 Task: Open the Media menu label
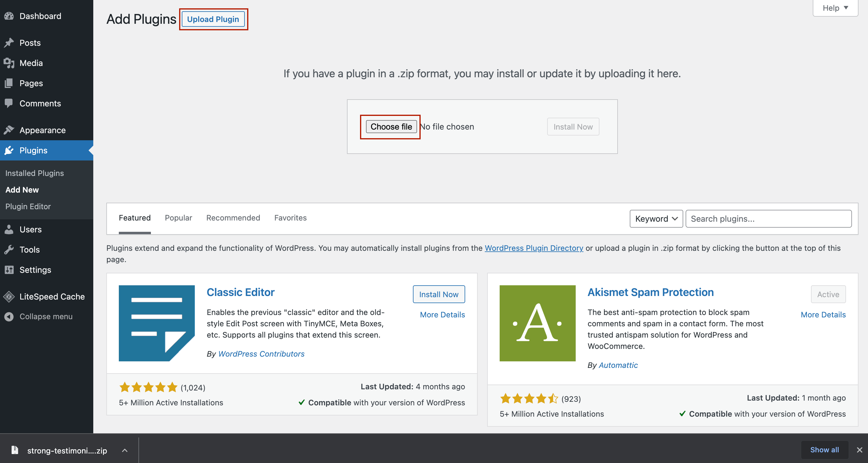31,63
